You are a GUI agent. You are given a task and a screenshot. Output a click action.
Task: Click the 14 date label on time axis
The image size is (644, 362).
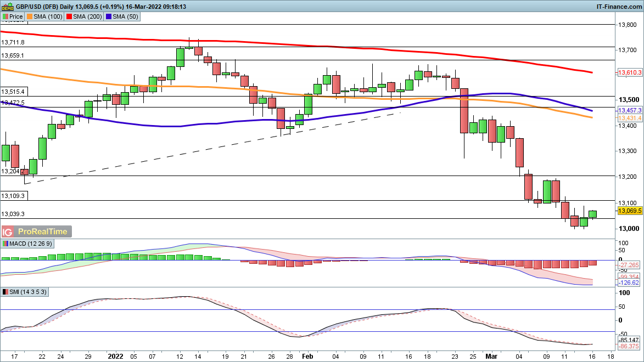coord(198,357)
